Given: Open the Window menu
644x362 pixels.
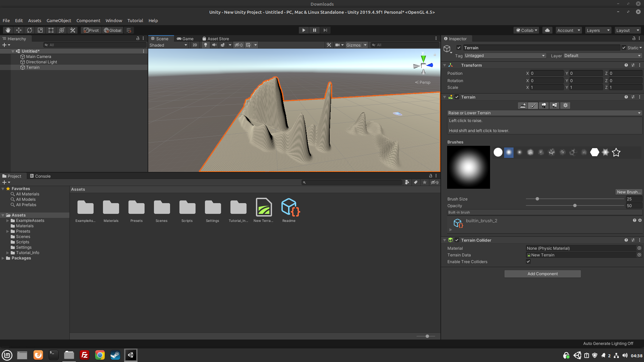Looking at the screenshot, I should (114, 20).
